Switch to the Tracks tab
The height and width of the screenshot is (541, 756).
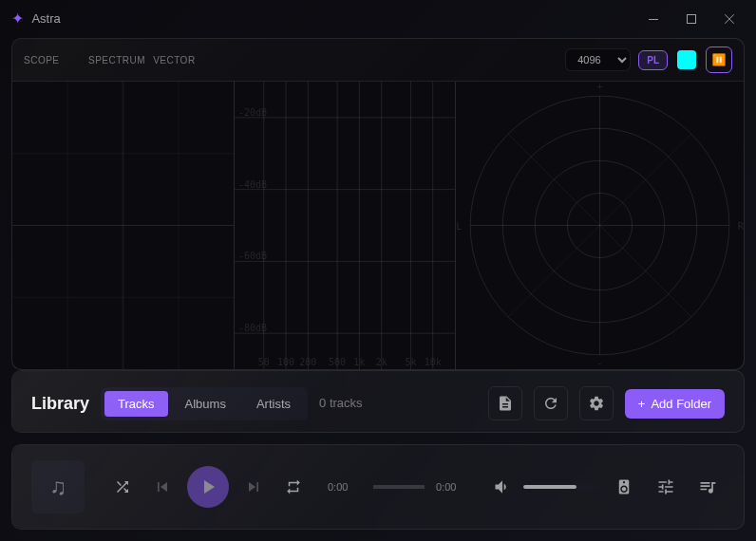[x=136, y=403]
